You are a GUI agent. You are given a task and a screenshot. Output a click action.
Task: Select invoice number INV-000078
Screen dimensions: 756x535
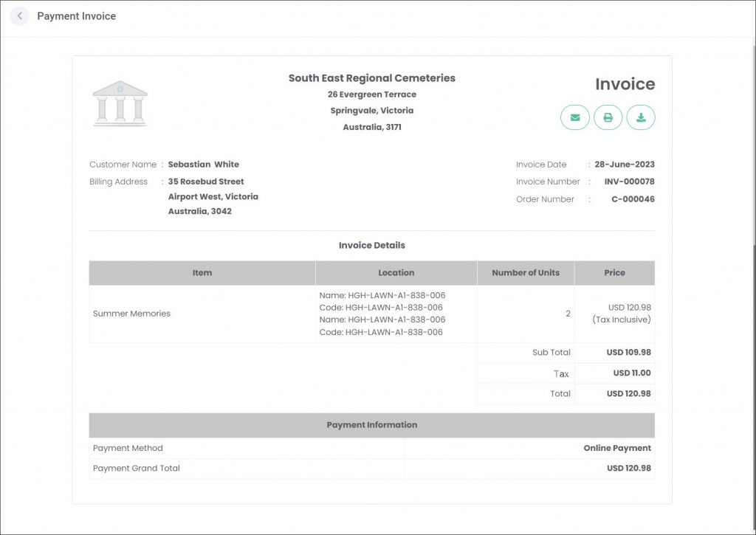point(629,182)
